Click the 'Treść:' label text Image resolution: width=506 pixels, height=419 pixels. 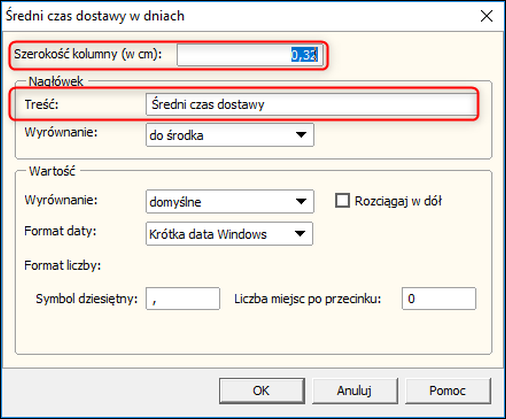tap(41, 105)
